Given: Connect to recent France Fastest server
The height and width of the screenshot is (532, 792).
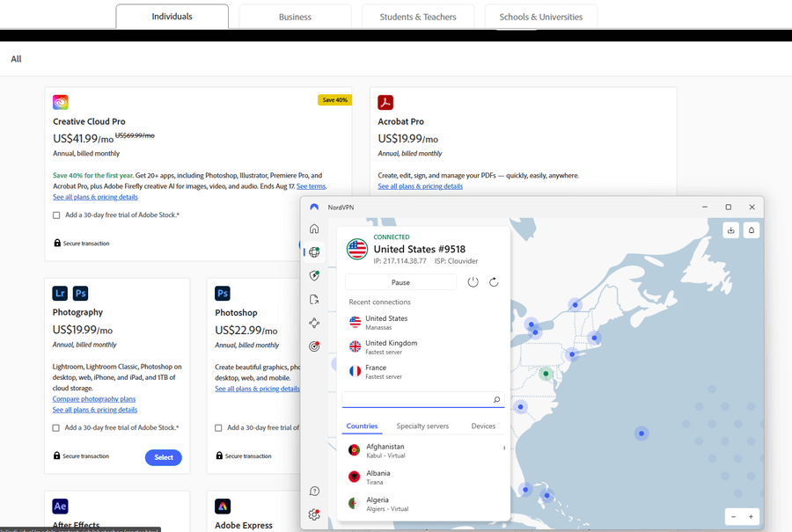Looking at the screenshot, I should click(423, 371).
